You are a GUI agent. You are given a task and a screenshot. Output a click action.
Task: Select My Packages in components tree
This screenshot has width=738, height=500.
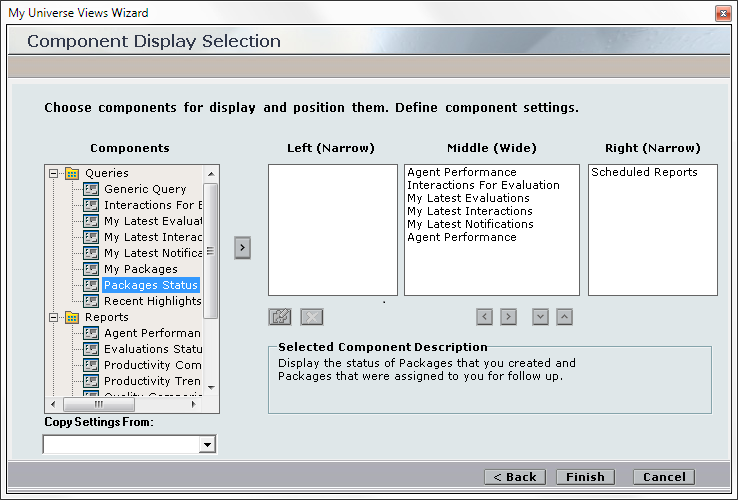point(140,269)
